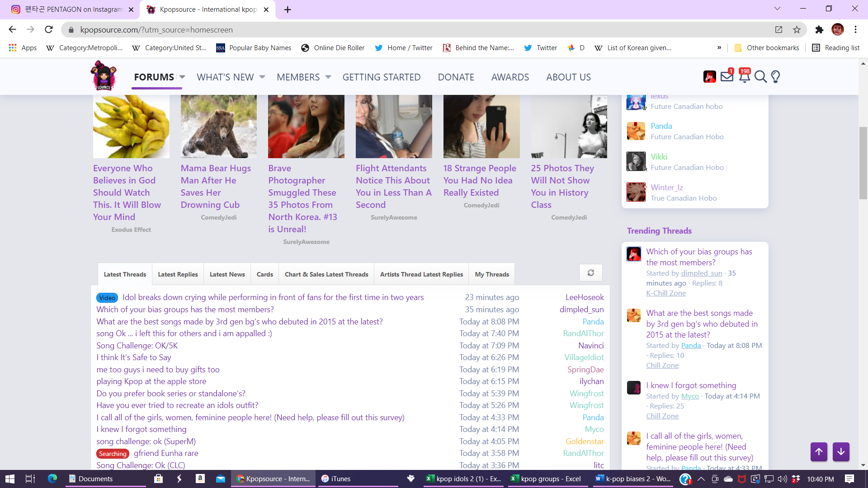Open the alerts bell icon
Screen dimensions: 868x488
(x=744, y=77)
